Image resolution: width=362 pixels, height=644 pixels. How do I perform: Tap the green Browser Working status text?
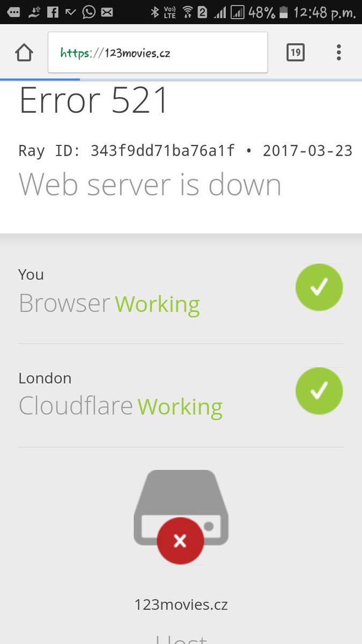coord(157,304)
